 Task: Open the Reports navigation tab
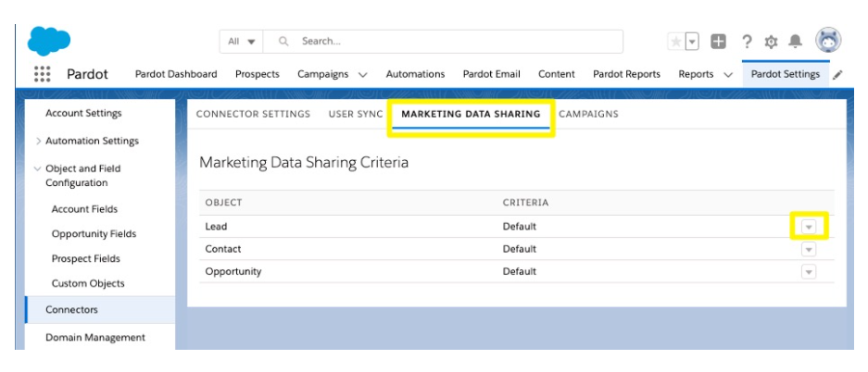(696, 74)
